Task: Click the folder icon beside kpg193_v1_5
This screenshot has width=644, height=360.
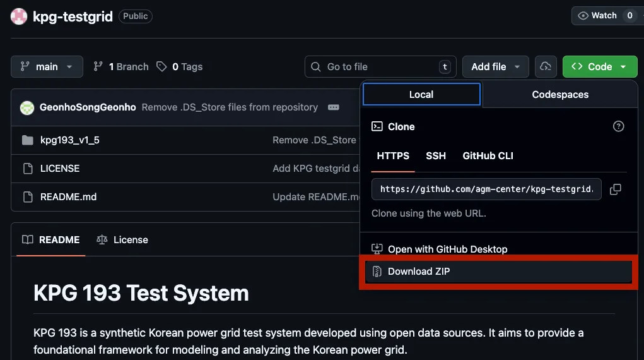Action: tap(28, 140)
